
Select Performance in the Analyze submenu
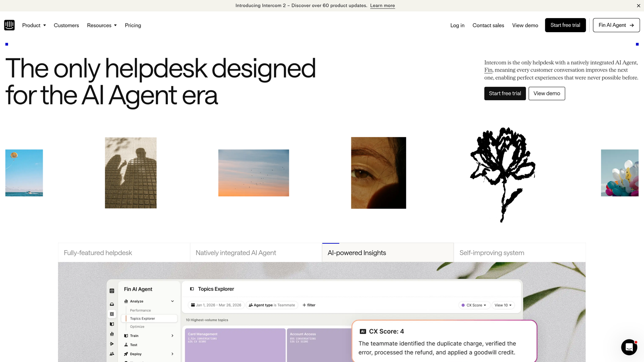pyautogui.click(x=140, y=311)
